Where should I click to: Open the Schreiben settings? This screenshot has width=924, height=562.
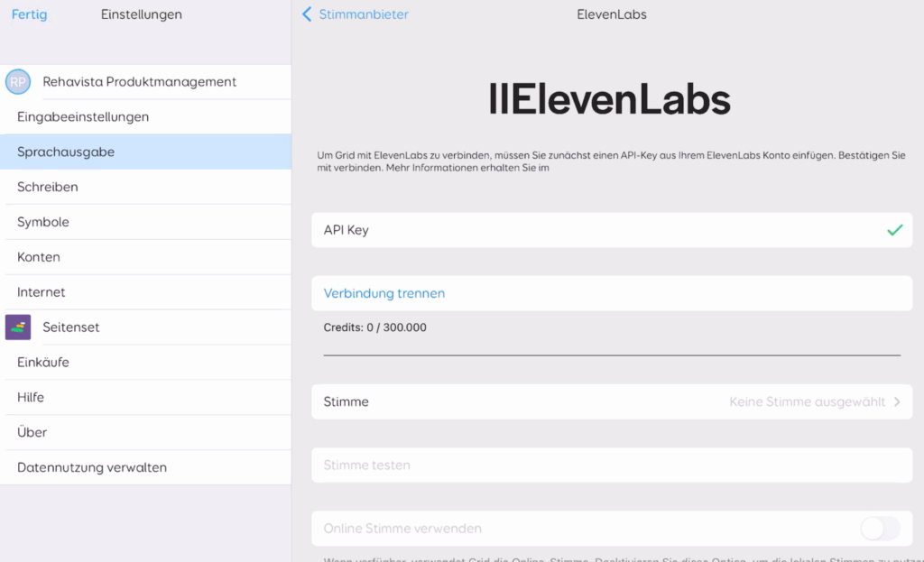click(x=145, y=187)
